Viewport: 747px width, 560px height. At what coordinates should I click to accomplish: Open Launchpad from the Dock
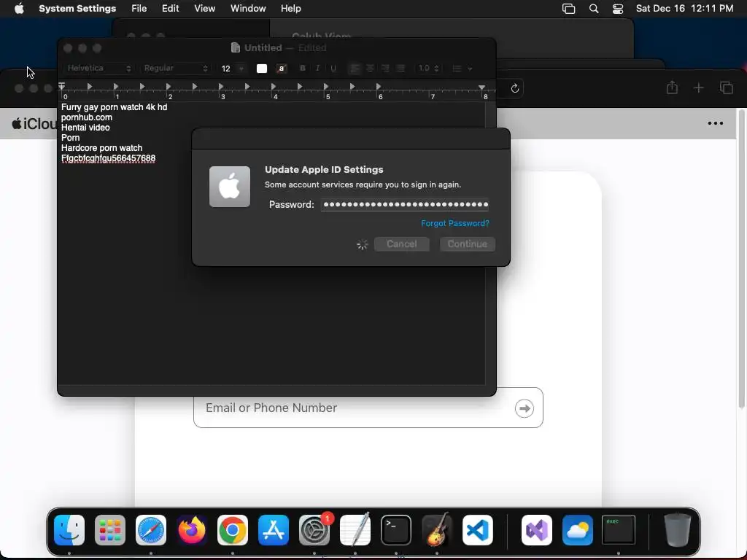pyautogui.click(x=110, y=530)
